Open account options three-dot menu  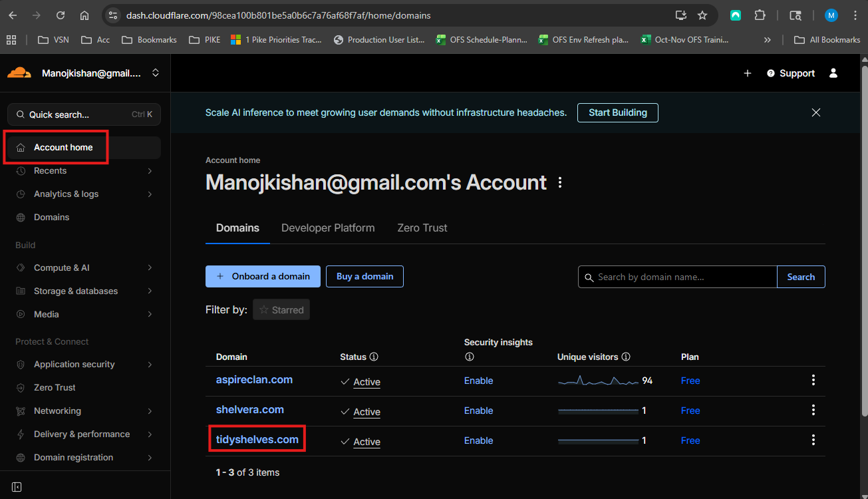tap(560, 182)
